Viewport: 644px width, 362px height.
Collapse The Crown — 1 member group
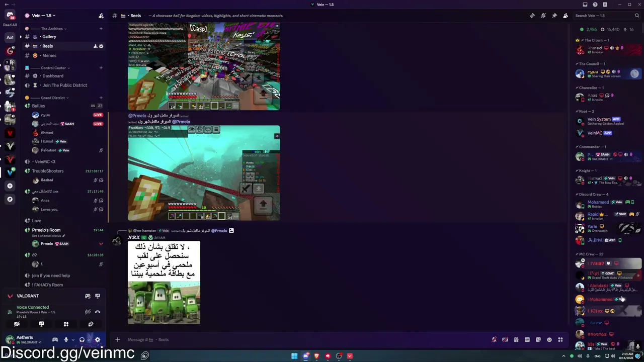coord(594,40)
